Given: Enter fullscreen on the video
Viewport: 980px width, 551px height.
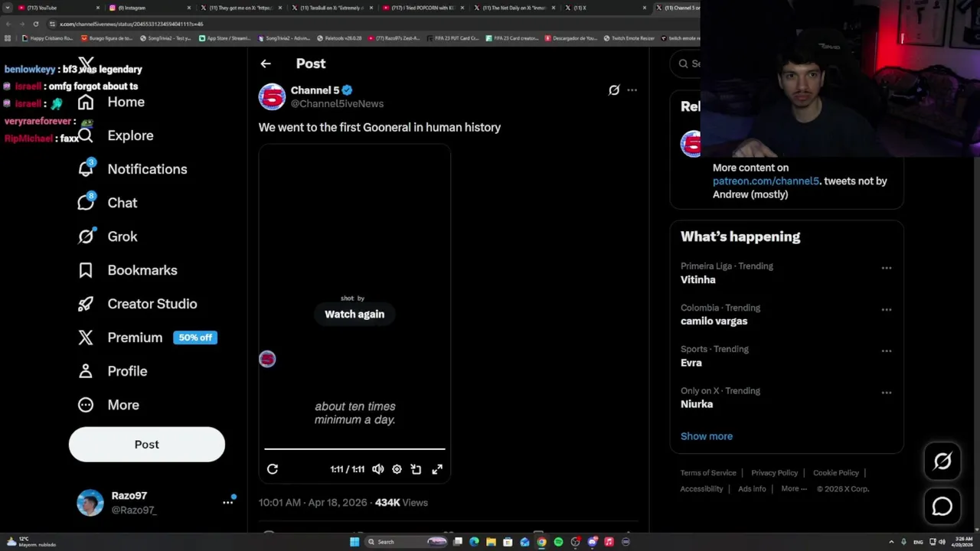Looking at the screenshot, I should tap(437, 469).
